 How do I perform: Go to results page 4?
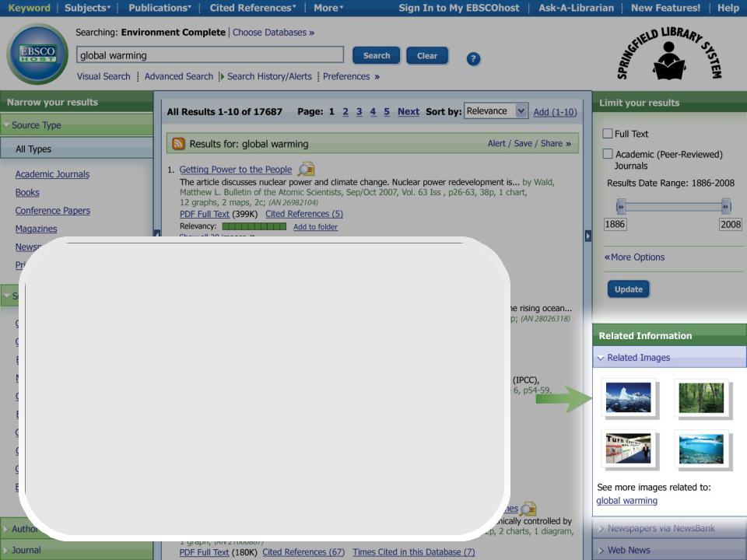click(373, 111)
